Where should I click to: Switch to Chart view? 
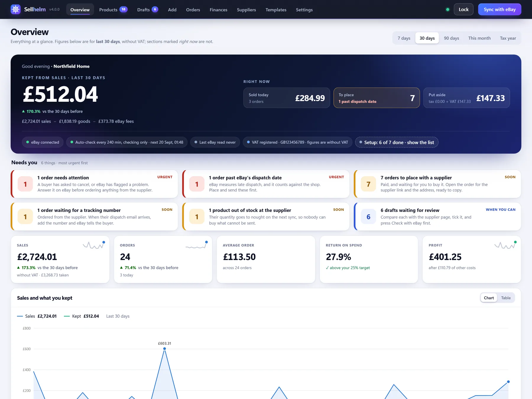(489, 298)
